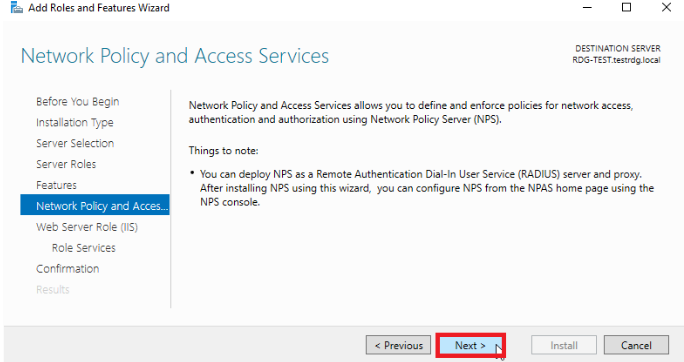Go back with the Previous button
This screenshot has height=362, width=684.
[x=398, y=345]
